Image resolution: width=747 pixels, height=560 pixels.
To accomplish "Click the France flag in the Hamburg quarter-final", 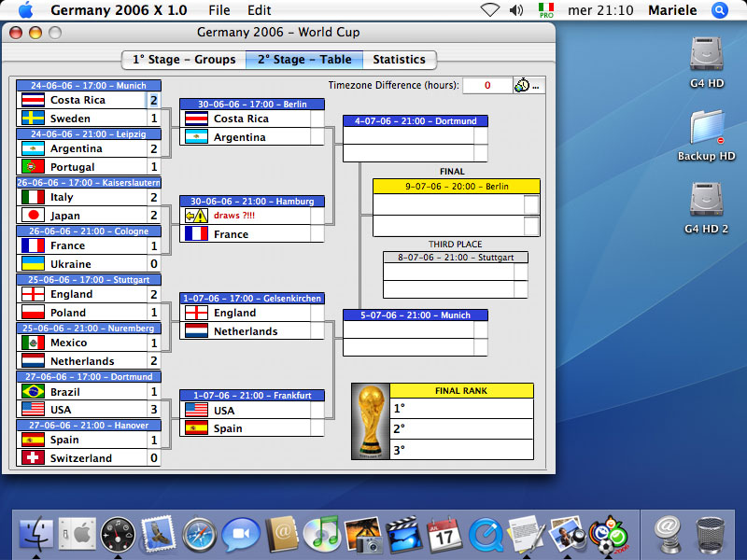I will (196, 234).
